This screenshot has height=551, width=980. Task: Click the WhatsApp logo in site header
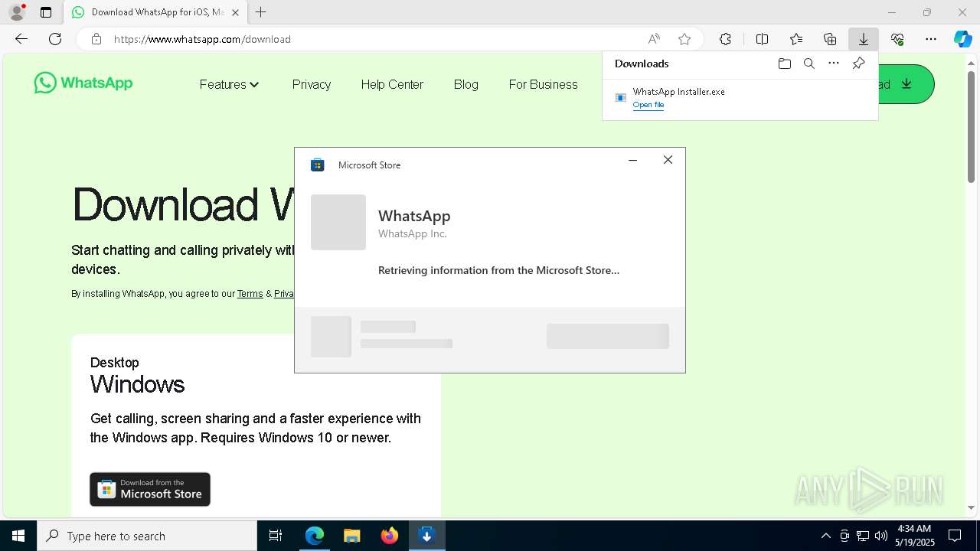click(83, 83)
